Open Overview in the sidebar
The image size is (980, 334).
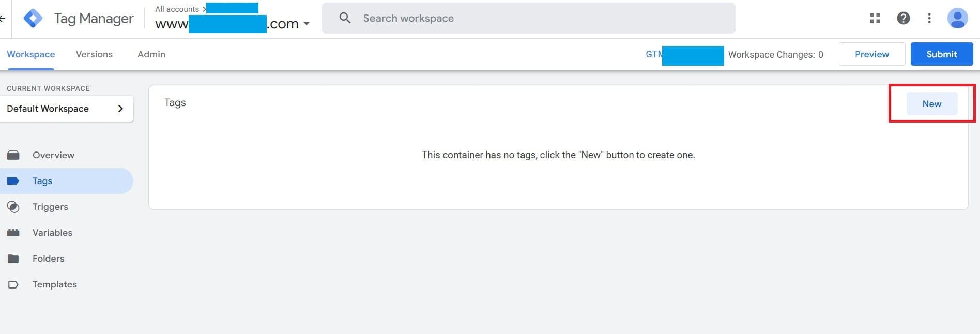(x=67, y=155)
